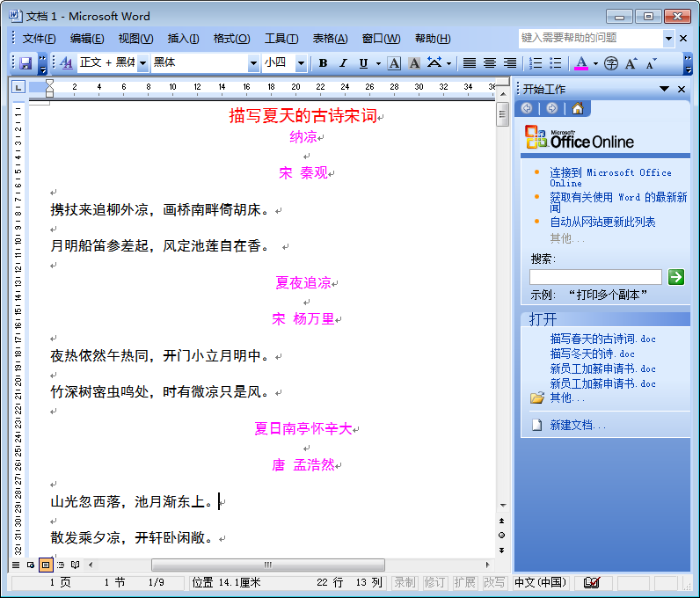
Task: Shrink font size icon
Action: click(651, 63)
